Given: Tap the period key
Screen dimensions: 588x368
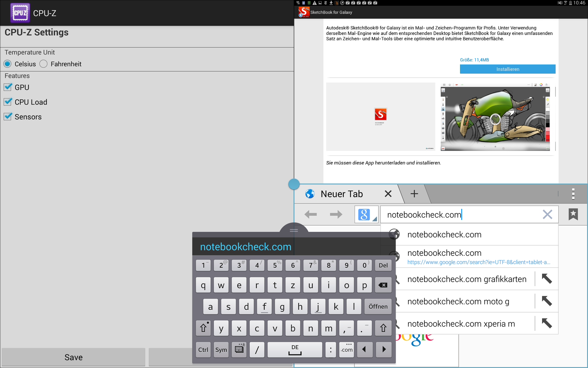Looking at the screenshot, I should point(364,328).
